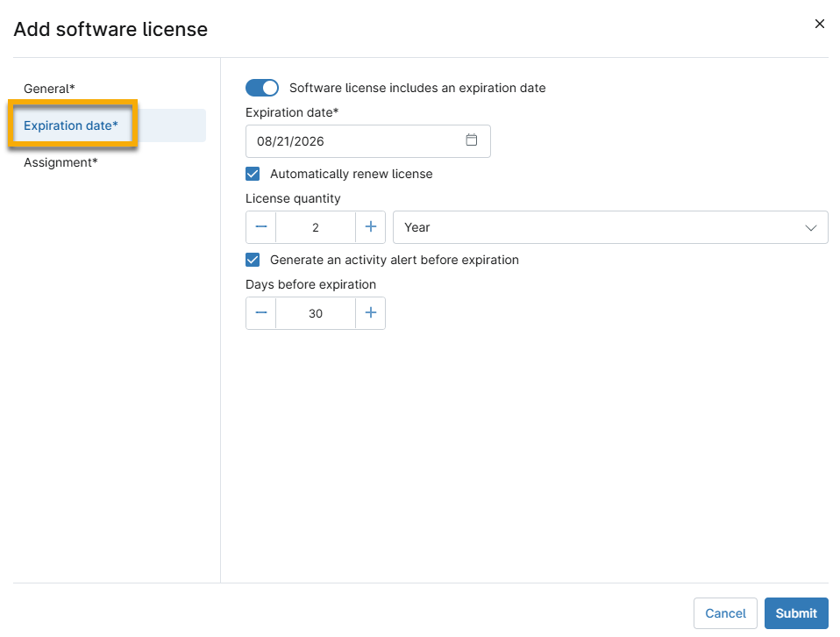Uncheck Automatically renew license
Viewport: 840px width, 637px height.
[x=253, y=174]
